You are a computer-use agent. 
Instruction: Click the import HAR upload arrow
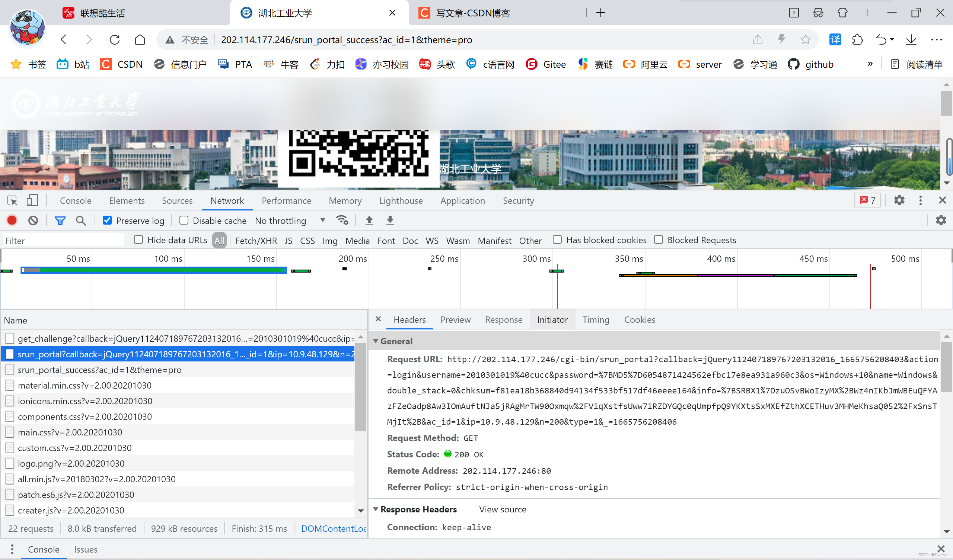pyautogui.click(x=369, y=220)
